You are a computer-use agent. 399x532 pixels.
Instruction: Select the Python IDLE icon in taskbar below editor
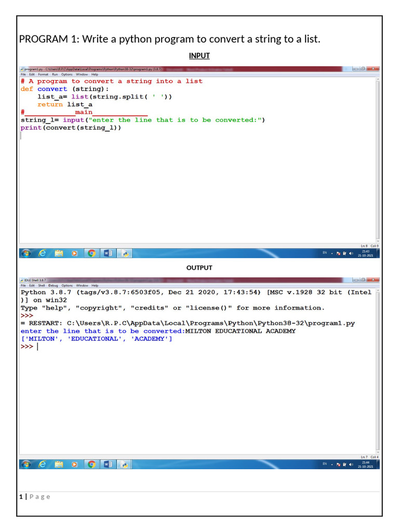coord(125,254)
